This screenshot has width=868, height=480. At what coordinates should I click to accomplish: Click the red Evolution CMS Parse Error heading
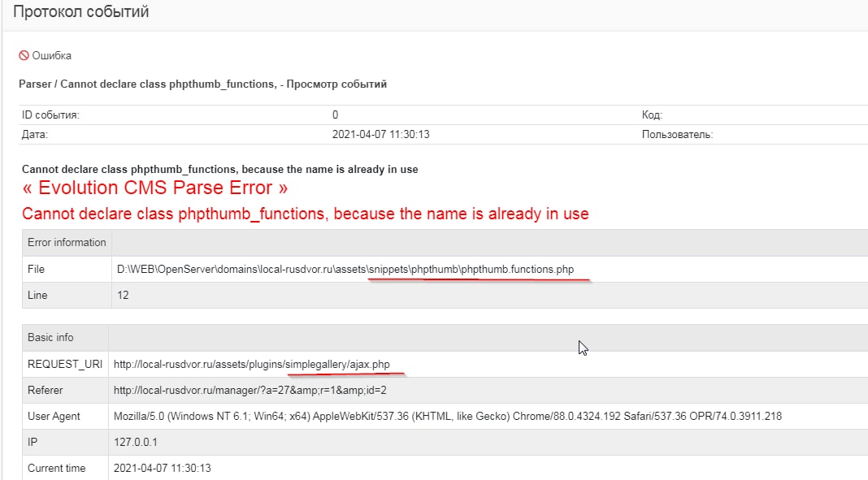[155, 188]
